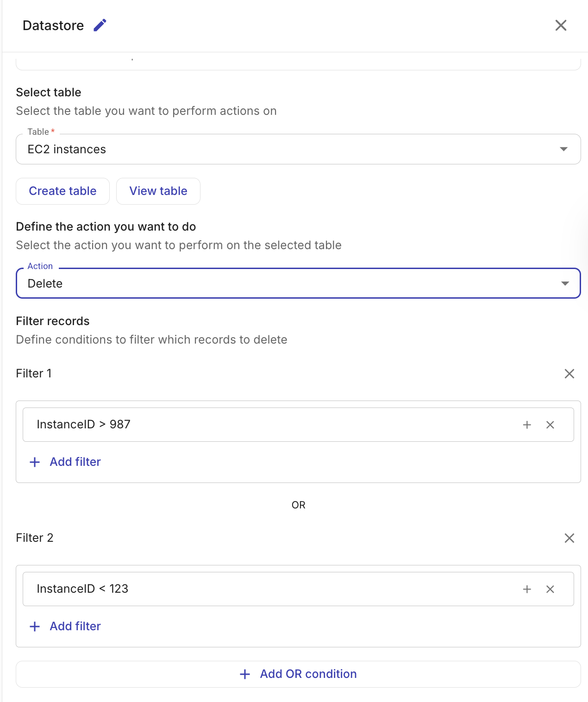
Task: Remove the Filter 2 group
Action: (x=569, y=538)
